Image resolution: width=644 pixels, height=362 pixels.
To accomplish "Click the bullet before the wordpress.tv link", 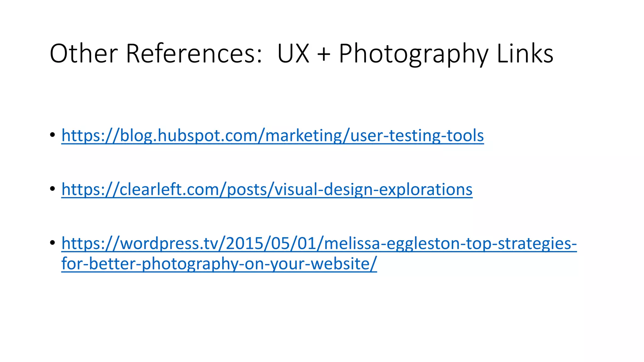I will 52,243.
